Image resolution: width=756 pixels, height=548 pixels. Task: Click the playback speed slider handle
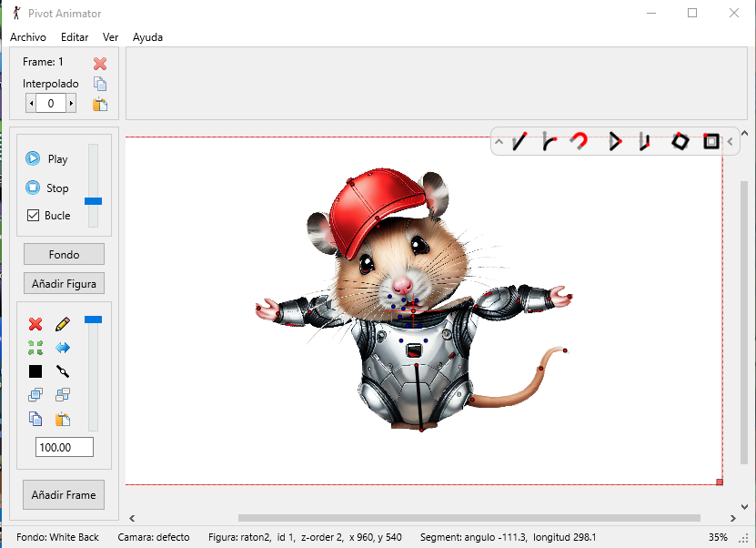[x=93, y=201]
